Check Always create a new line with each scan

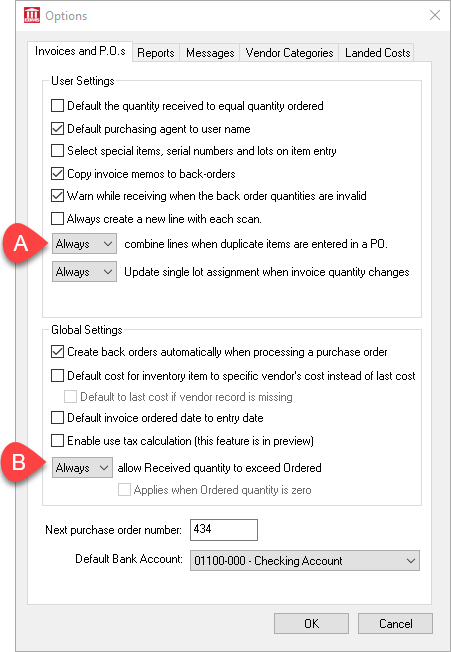pos(57,219)
